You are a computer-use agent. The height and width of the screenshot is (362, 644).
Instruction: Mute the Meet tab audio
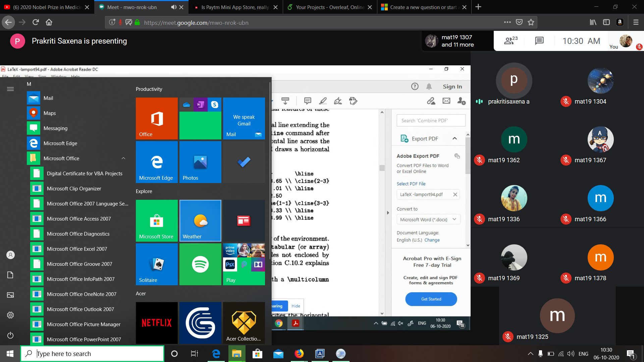click(x=173, y=7)
